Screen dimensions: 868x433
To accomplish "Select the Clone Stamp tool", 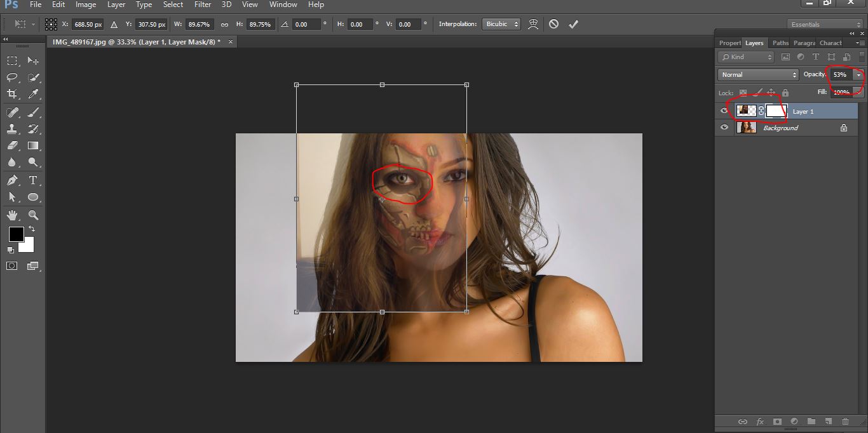I will [12, 129].
